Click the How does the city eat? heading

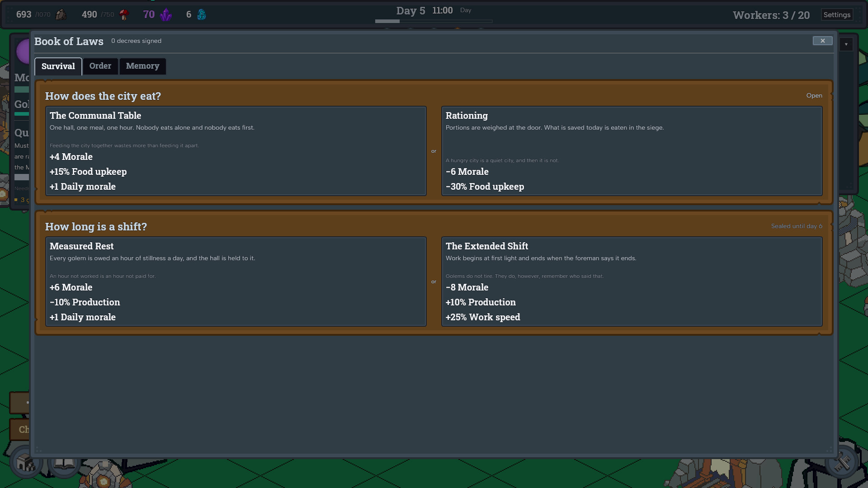point(103,96)
